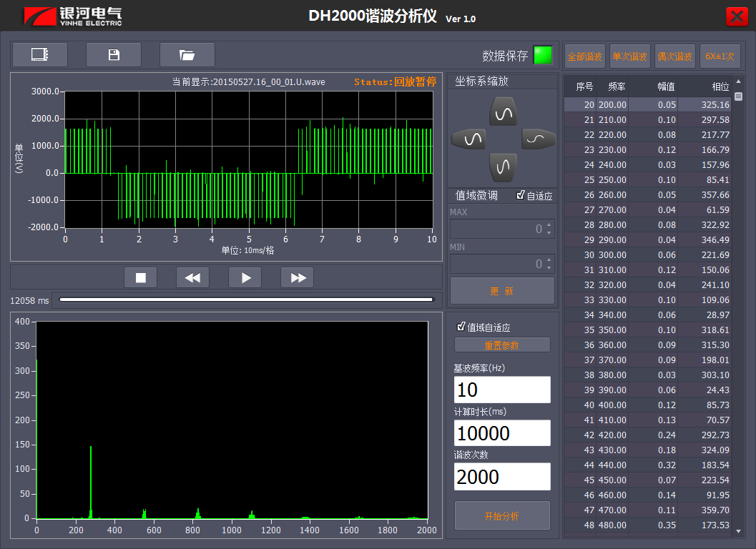Open a wave file with the folder icon

click(x=187, y=54)
